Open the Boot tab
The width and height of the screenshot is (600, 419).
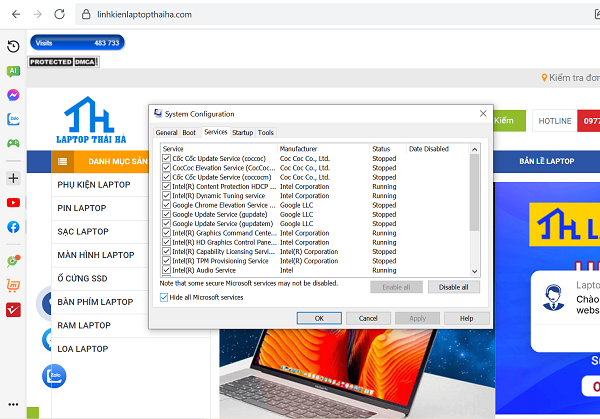point(189,132)
